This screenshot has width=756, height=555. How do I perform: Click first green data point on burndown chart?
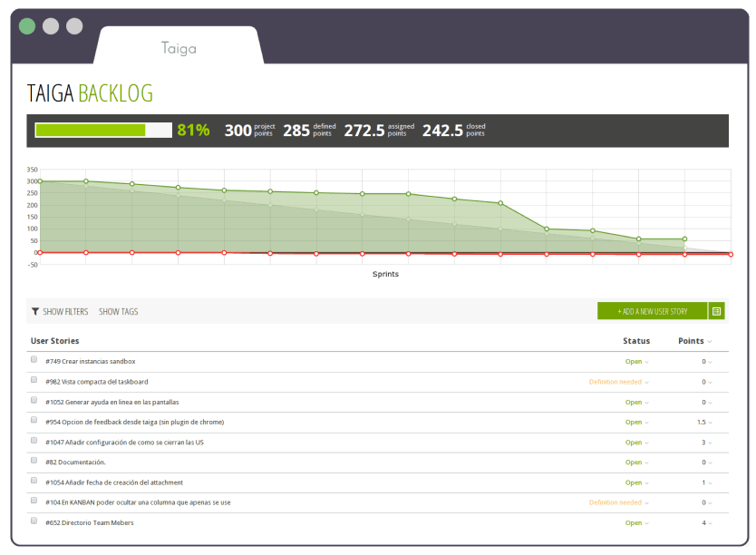point(40,181)
